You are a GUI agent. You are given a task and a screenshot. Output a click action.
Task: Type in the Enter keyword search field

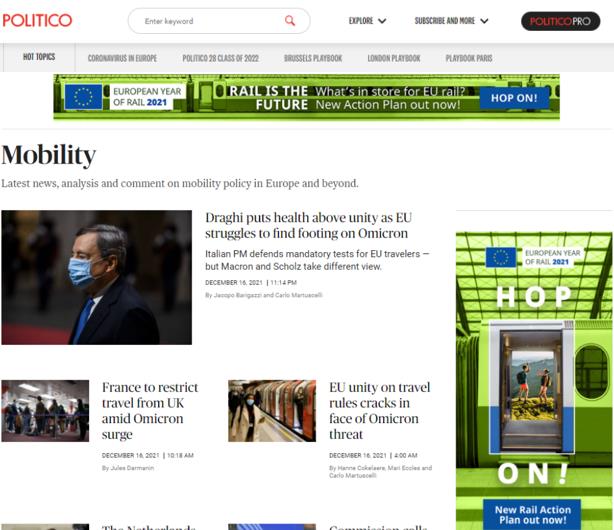[x=208, y=21]
